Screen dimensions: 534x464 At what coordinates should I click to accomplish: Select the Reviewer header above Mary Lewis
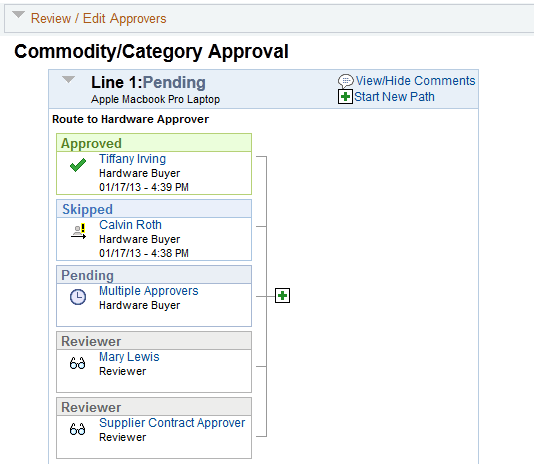pyautogui.click(x=154, y=341)
